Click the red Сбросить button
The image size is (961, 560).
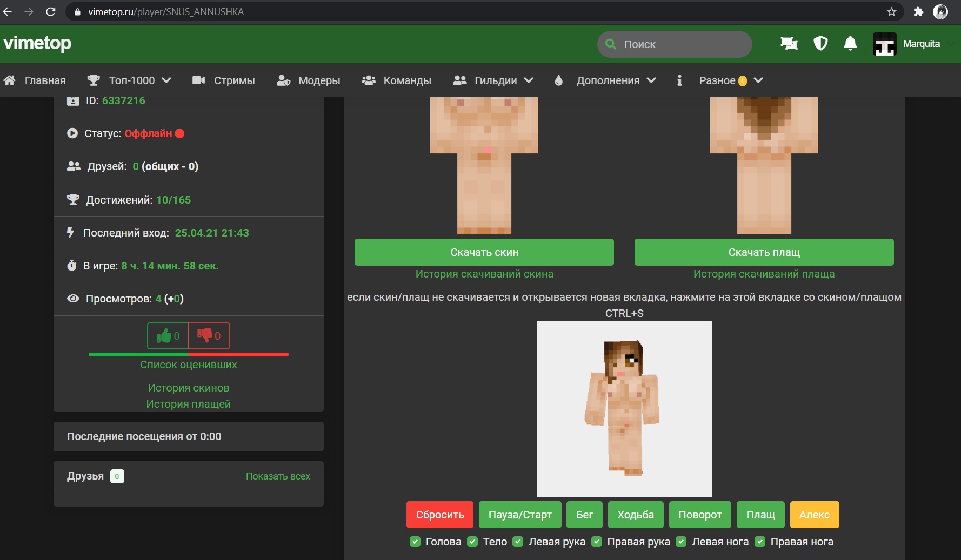(x=440, y=515)
